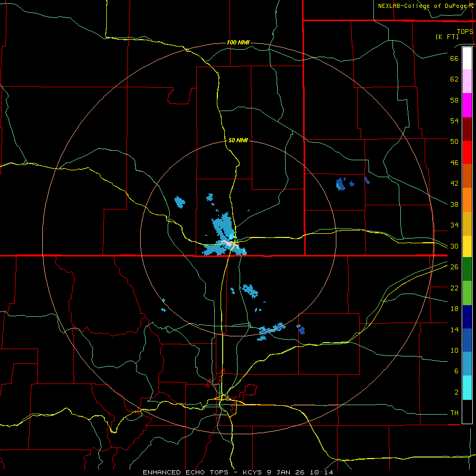Screen dimensions: 476x476
Task: Click the legend value "66"
Action: (454, 58)
